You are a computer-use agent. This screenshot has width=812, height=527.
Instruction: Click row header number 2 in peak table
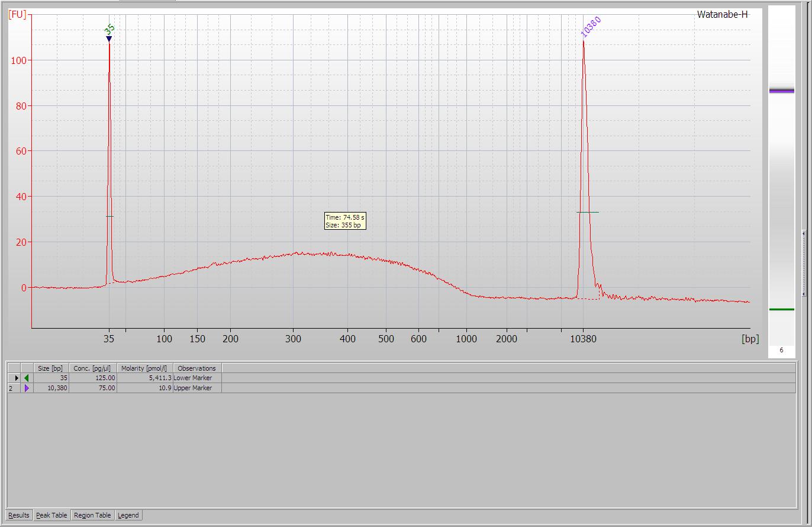pyautogui.click(x=11, y=388)
